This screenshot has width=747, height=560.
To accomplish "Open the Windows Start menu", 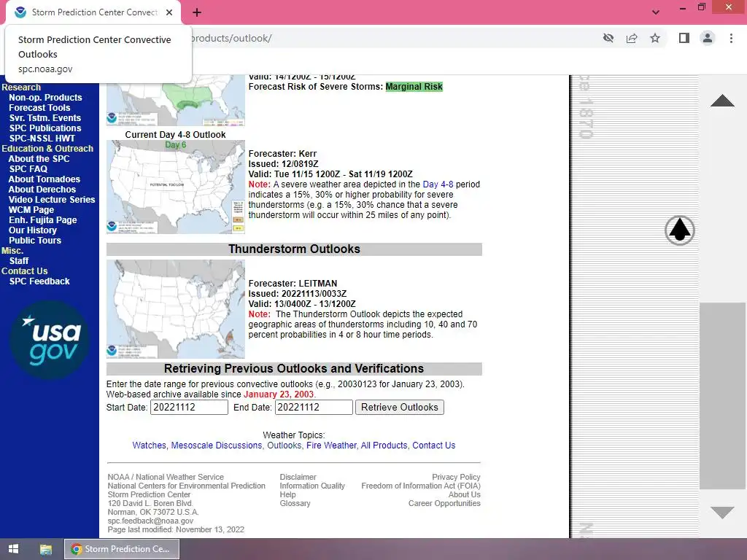I will [13, 549].
